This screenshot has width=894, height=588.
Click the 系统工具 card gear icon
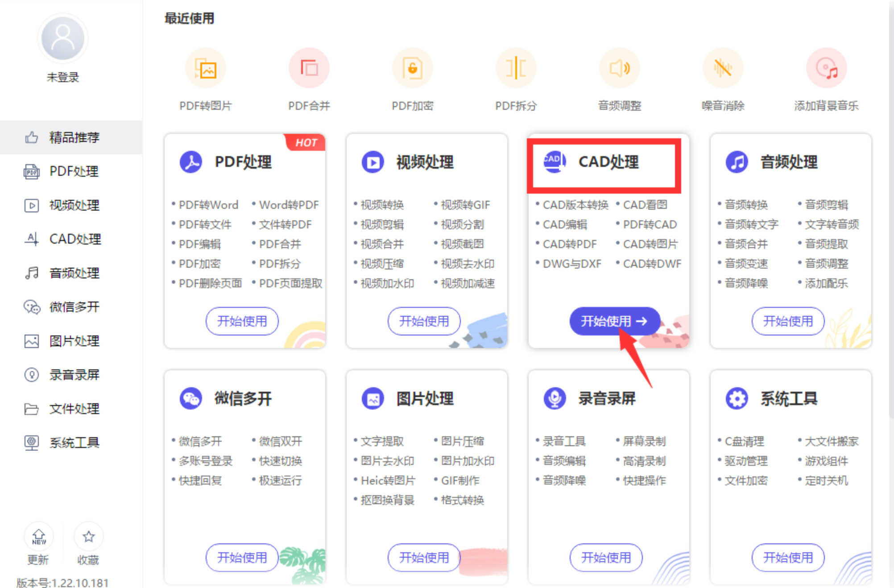[x=737, y=398]
